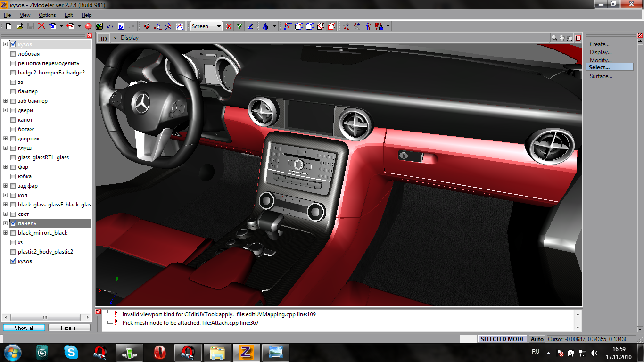Open the Modify... command category
Image resolution: width=644 pixels, height=362 pixels.
600,60
